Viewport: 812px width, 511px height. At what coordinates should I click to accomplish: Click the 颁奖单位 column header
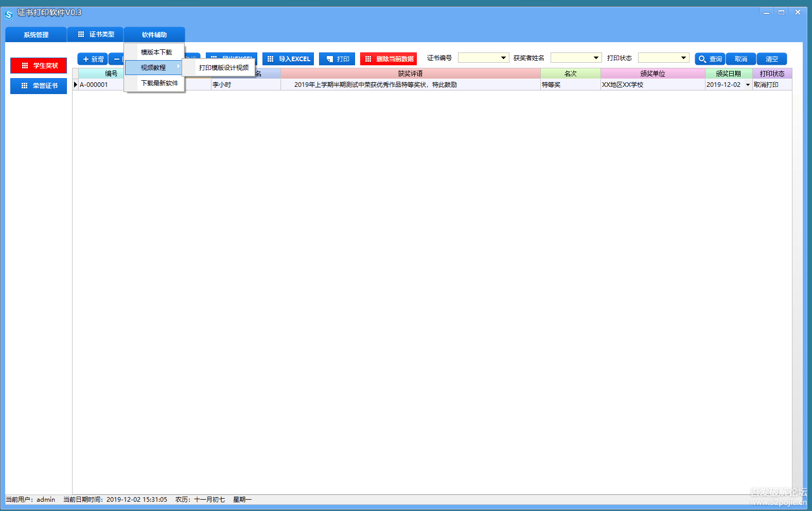(653, 74)
